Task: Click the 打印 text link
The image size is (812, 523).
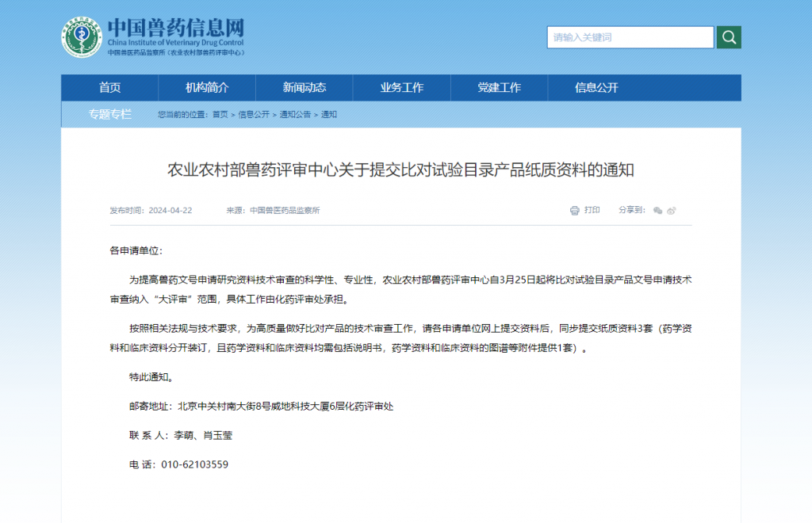Action: pyautogui.click(x=592, y=211)
